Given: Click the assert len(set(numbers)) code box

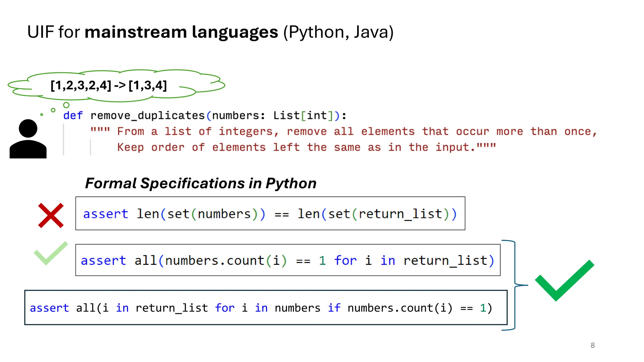Looking at the screenshot, I should 270,213.
